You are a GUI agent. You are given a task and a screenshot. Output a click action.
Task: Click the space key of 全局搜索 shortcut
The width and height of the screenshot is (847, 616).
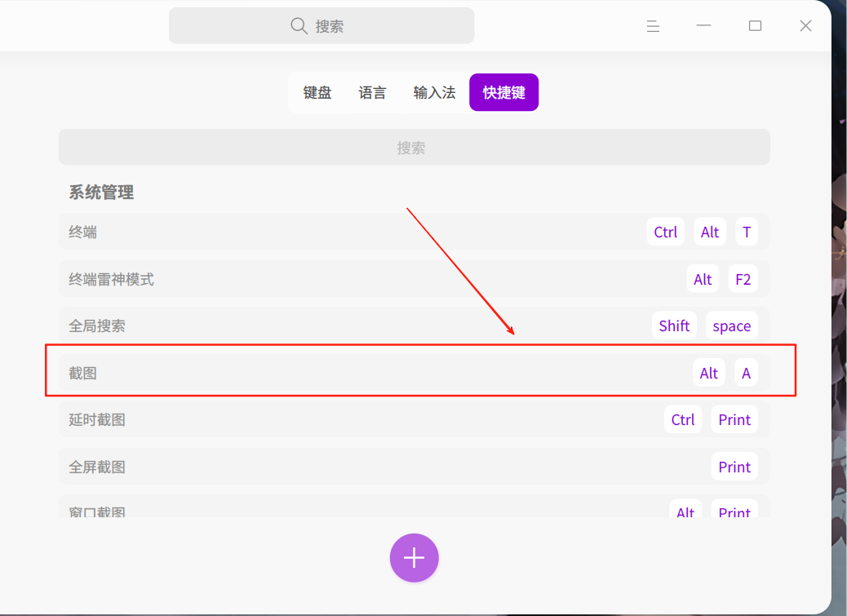point(731,326)
